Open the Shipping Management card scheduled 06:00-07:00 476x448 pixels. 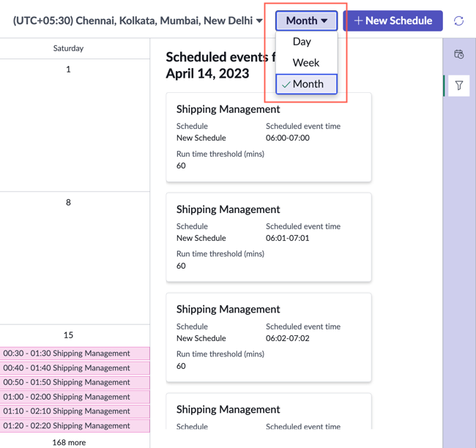coord(269,137)
